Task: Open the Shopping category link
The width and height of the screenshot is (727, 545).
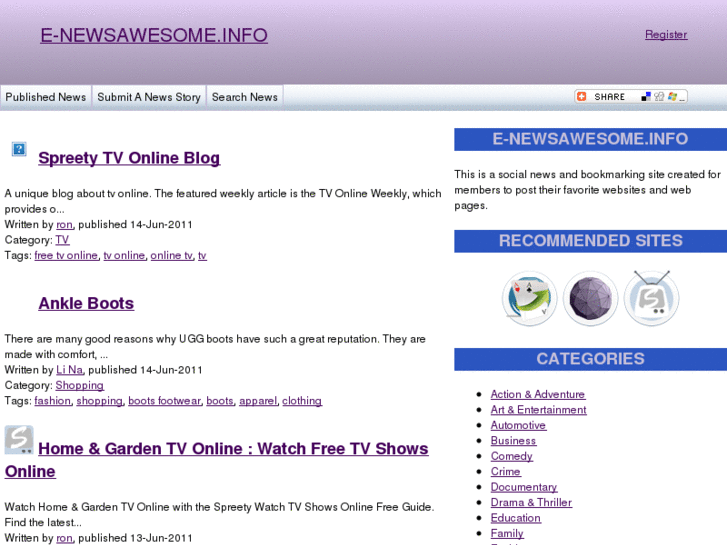Action: click(79, 385)
